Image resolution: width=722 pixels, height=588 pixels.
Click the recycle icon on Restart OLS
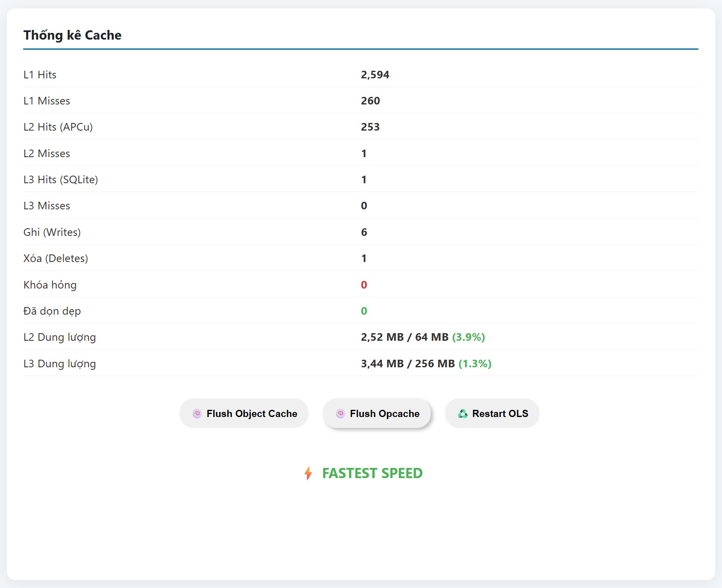(463, 413)
